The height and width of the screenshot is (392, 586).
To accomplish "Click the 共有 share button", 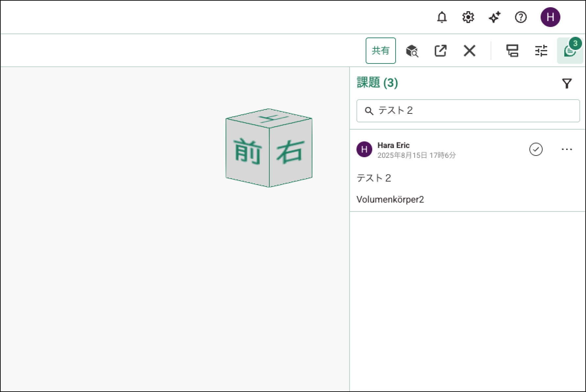I will pos(380,51).
